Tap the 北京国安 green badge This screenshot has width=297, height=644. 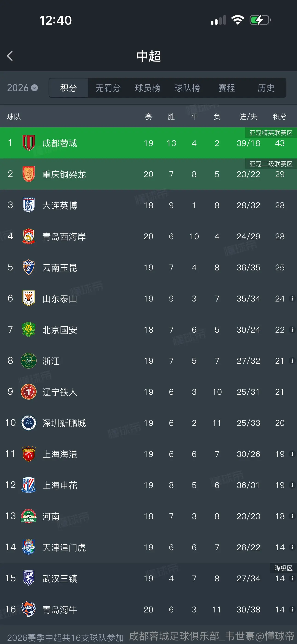(29, 330)
